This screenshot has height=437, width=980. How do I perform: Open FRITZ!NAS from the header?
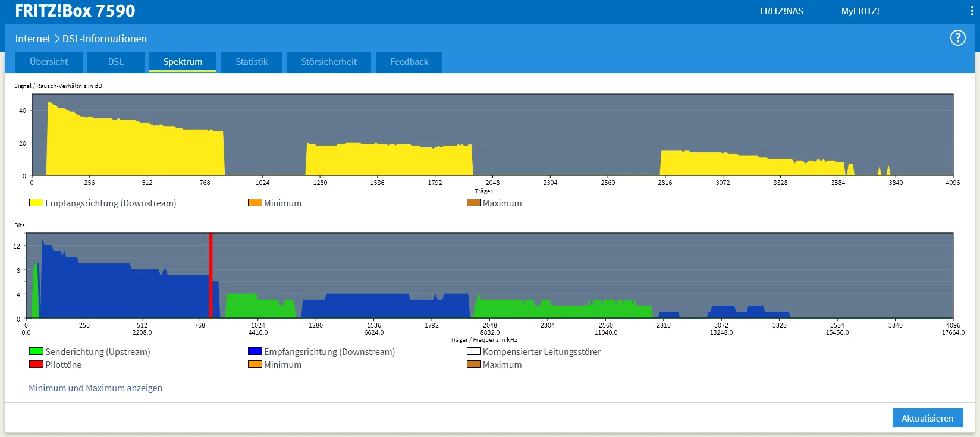point(781,11)
